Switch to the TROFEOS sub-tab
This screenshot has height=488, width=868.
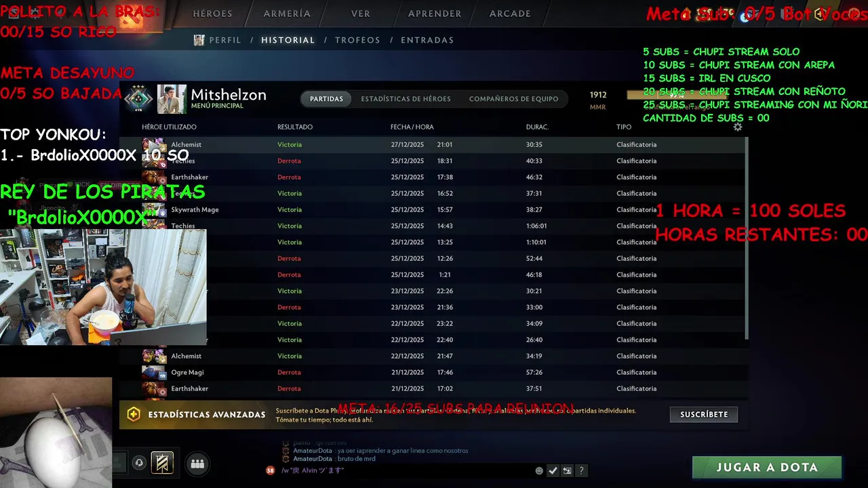(357, 40)
